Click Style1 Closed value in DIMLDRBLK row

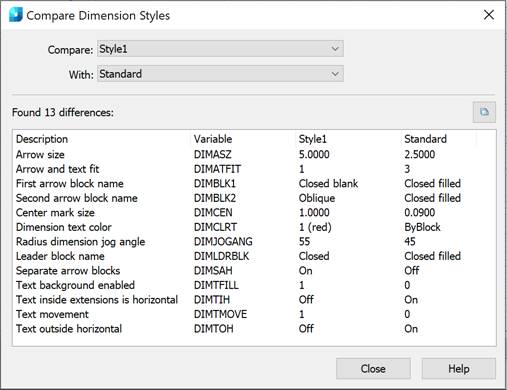point(314,256)
